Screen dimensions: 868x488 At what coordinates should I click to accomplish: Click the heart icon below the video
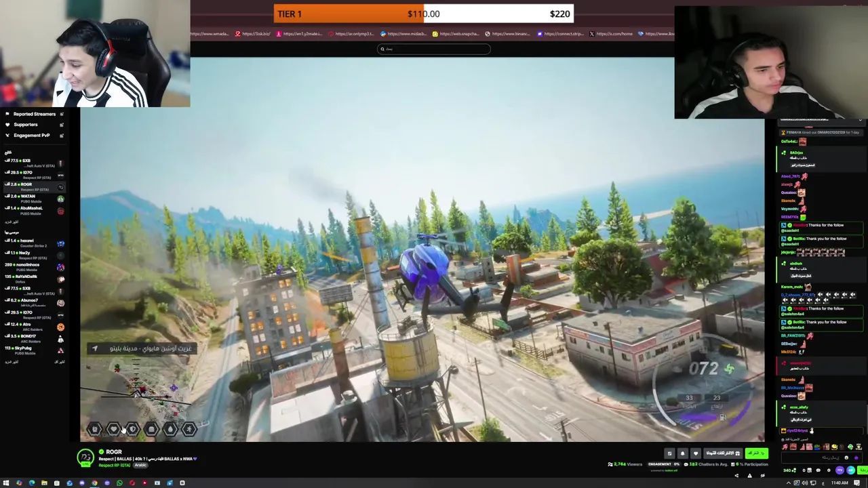tap(696, 453)
